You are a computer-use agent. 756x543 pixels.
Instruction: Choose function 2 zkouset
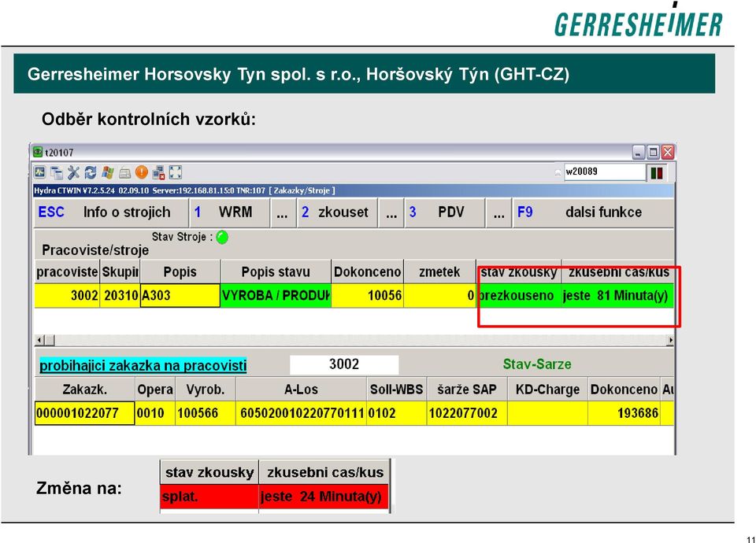(x=335, y=212)
